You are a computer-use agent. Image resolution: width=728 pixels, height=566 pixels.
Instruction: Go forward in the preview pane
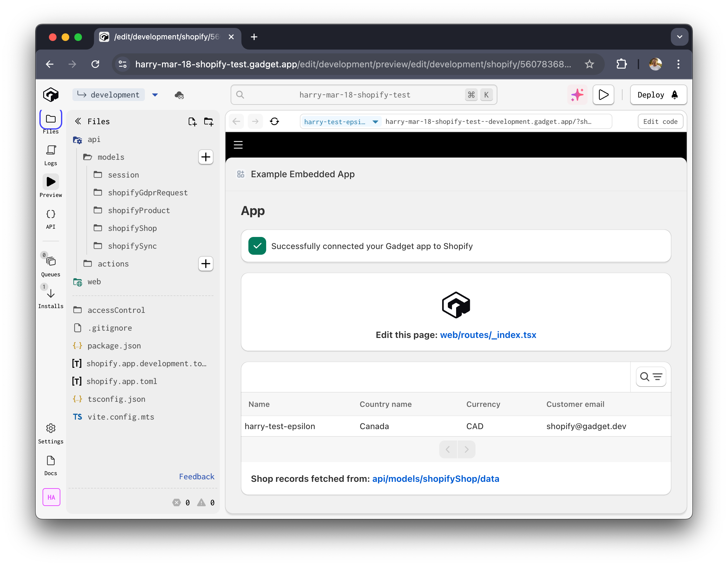pos(255,121)
